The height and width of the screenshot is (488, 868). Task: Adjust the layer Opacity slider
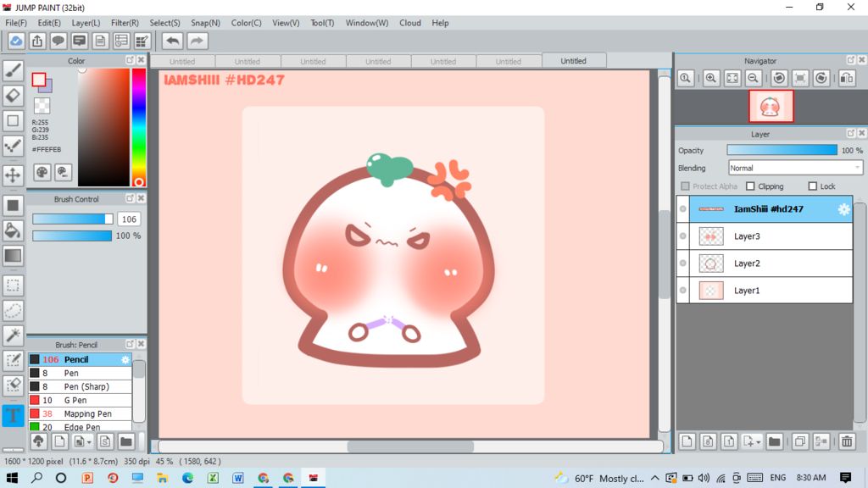(782, 150)
